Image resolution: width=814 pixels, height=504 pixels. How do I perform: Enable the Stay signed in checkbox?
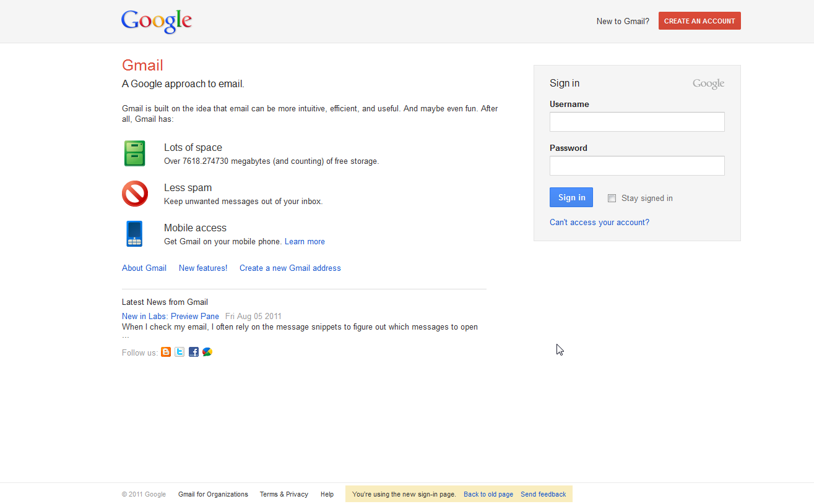pos(612,199)
